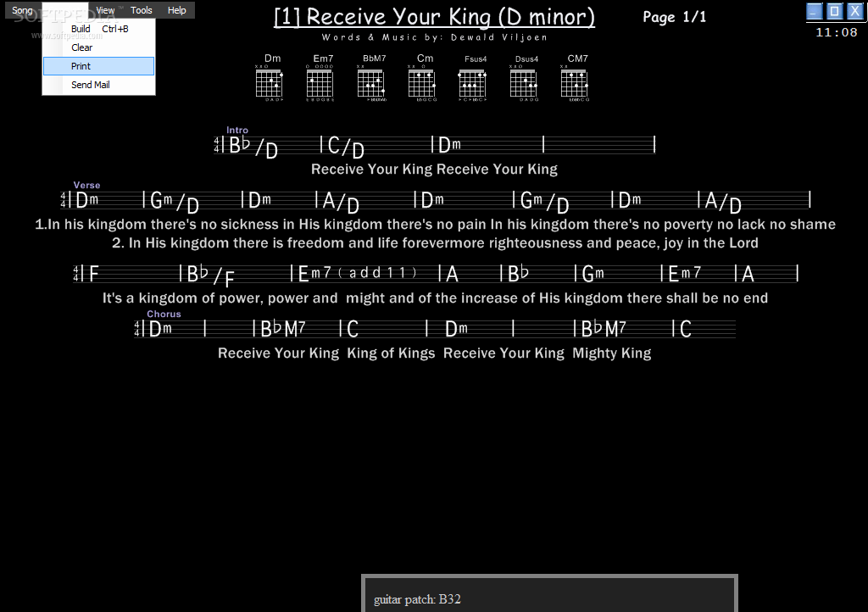Viewport: 868px width, 612px height.
Task: Open the View menu
Action: [105, 10]
